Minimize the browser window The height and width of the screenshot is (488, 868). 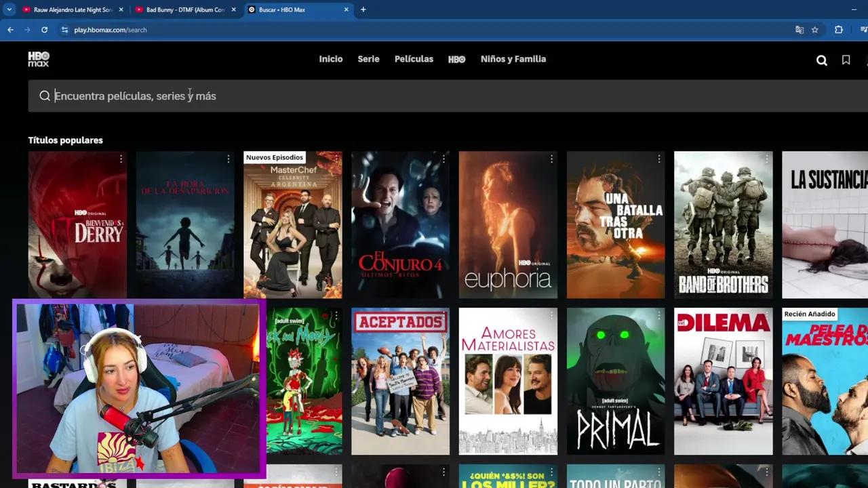(x=854, y=9)
